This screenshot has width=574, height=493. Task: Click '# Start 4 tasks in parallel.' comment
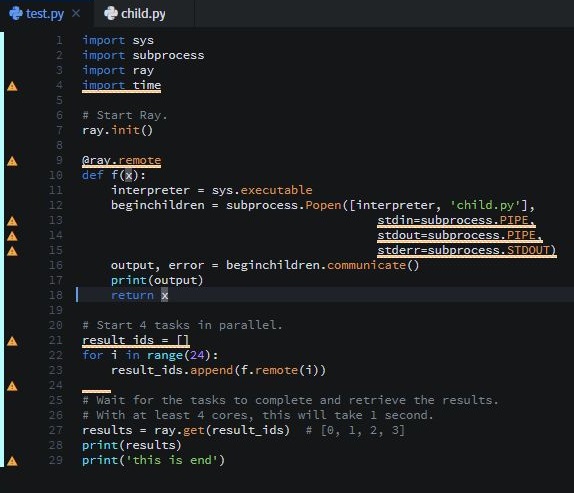pyautogui.click(x=182, y=325)
